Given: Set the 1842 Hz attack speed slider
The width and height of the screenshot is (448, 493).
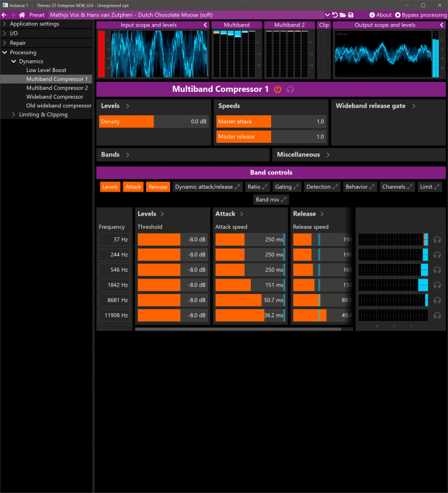Looking at the screenshot, I should [250, 285].
